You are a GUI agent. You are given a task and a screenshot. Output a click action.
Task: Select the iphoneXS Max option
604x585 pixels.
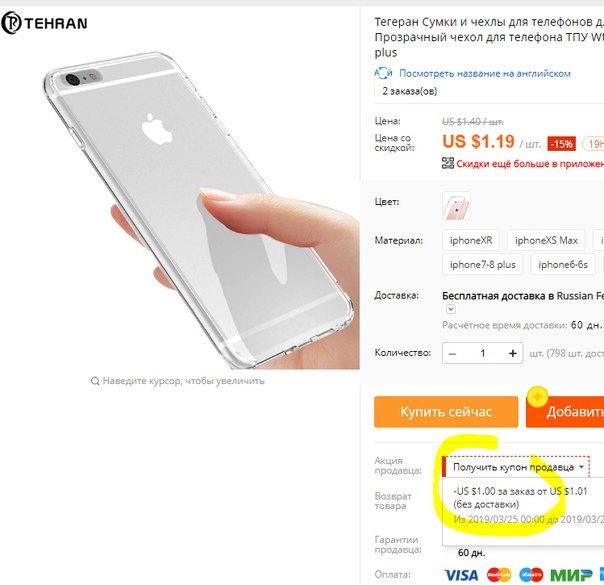tap(546, 240)
